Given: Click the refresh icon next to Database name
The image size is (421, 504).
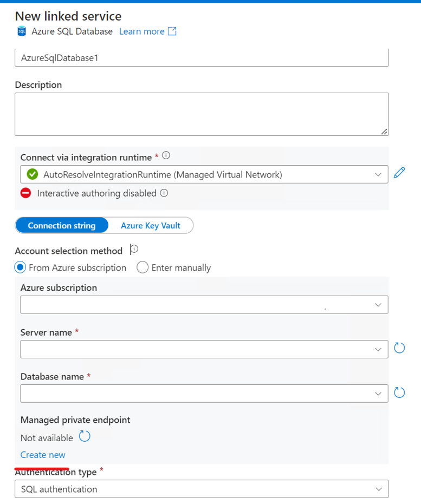Looking at the screenshot, I should tap(399, 393).
